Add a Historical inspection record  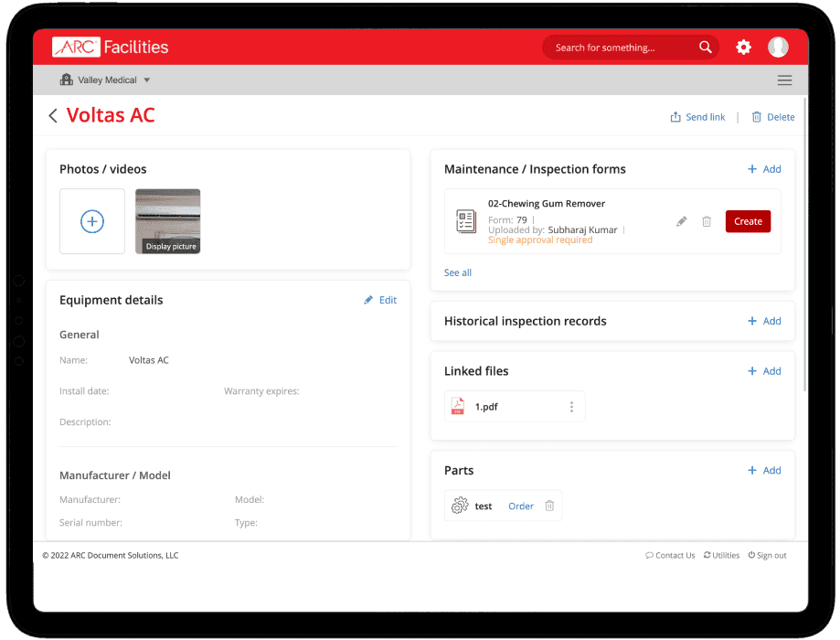pyautogui.click(x=764, y=321)
